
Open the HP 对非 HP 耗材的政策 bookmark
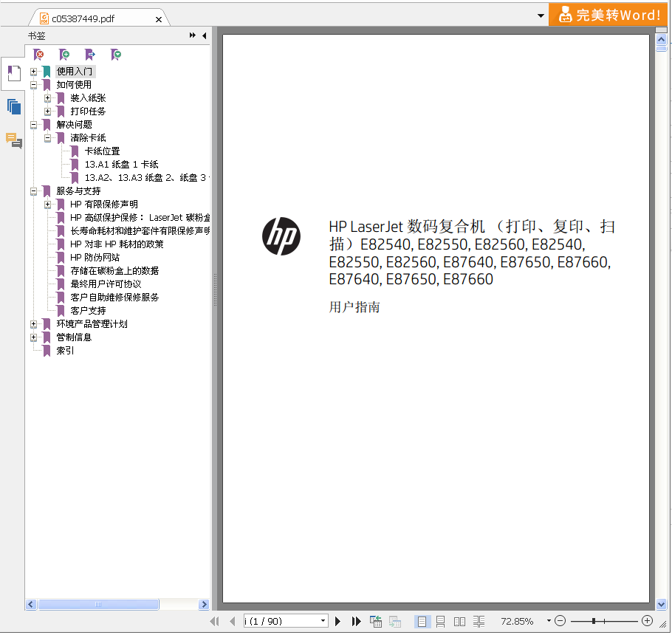click(117, 244)
